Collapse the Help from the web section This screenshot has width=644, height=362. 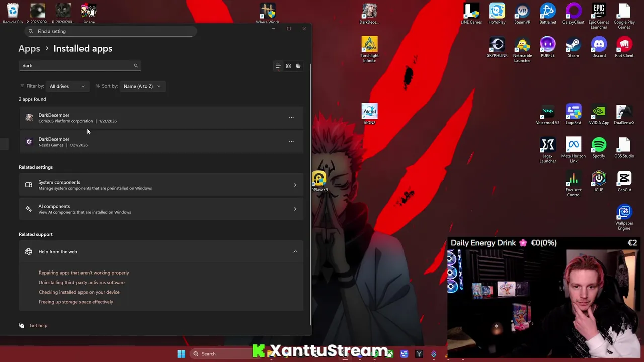pos(295,252)
